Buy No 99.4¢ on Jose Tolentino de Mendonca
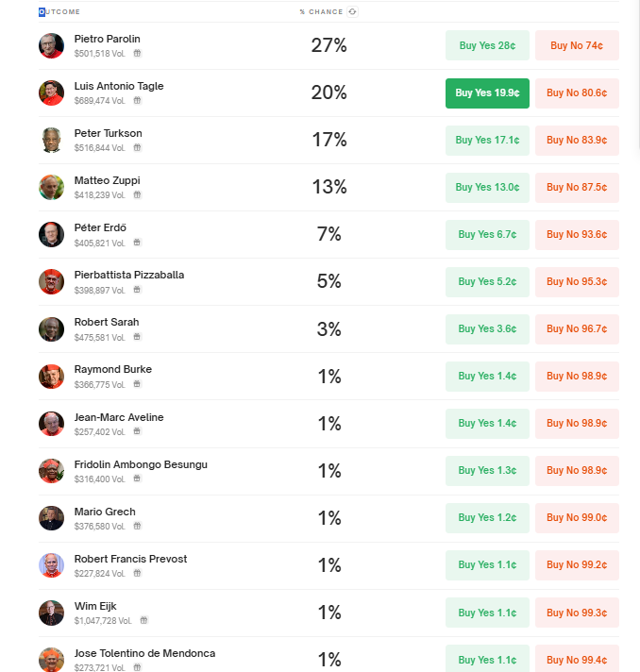The image size is (640, 672). tap(577, 659)
